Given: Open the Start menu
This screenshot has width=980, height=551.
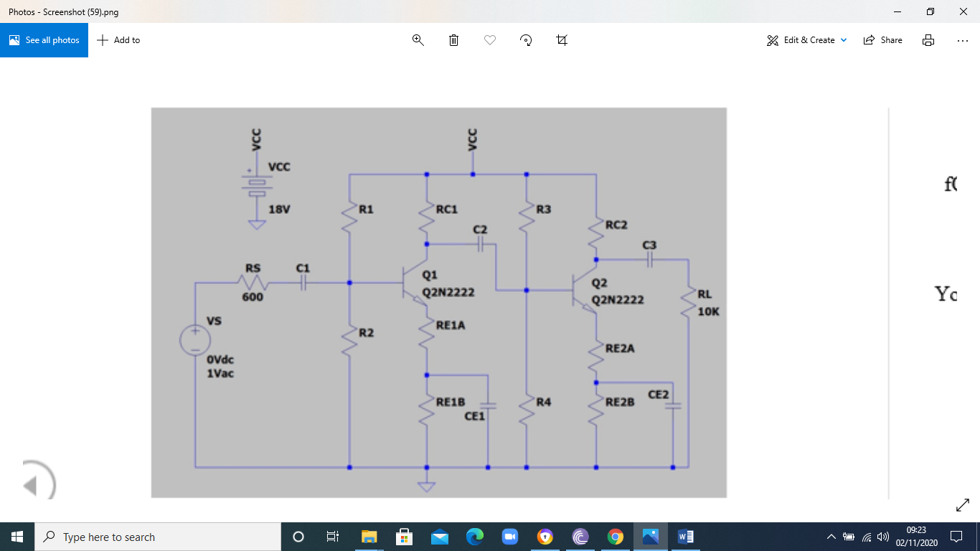Looking at the screenshot, I should point(16,537).
